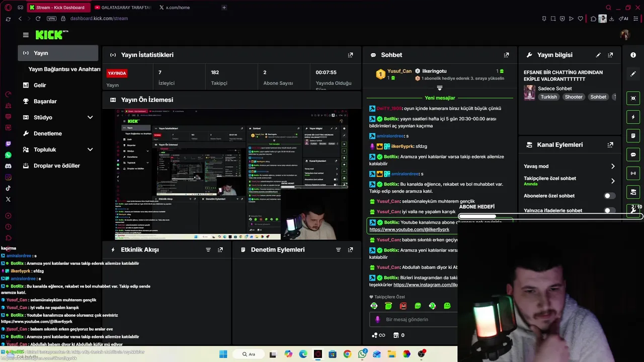Open WhatsApp from the browser sidebar
The width and height of the screenshot is (644, 362).
click(x=8, y=155)
